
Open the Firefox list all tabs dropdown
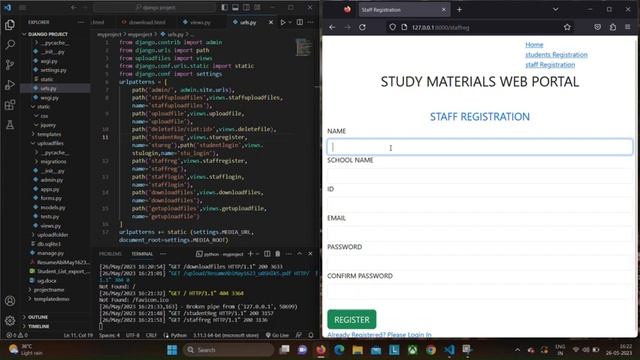[556, 9]
